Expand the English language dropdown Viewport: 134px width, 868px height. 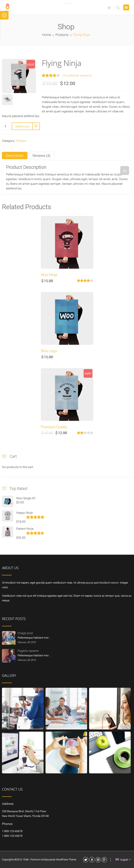coord(123,860)
